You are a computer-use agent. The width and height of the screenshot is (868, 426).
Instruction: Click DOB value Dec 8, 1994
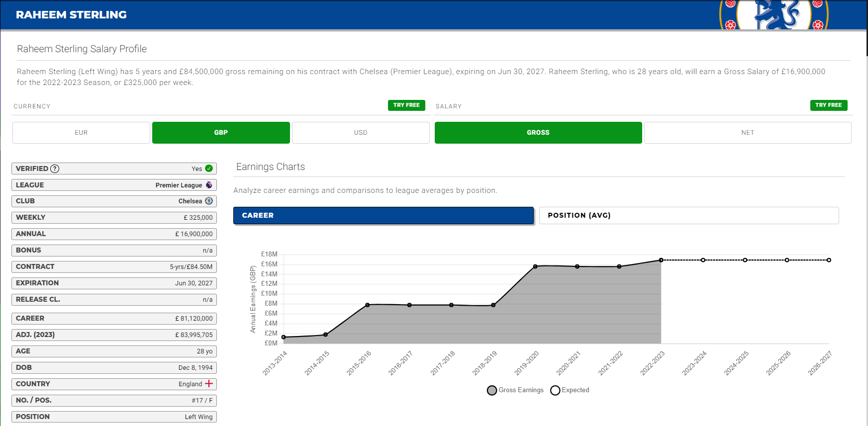point(195,367)
